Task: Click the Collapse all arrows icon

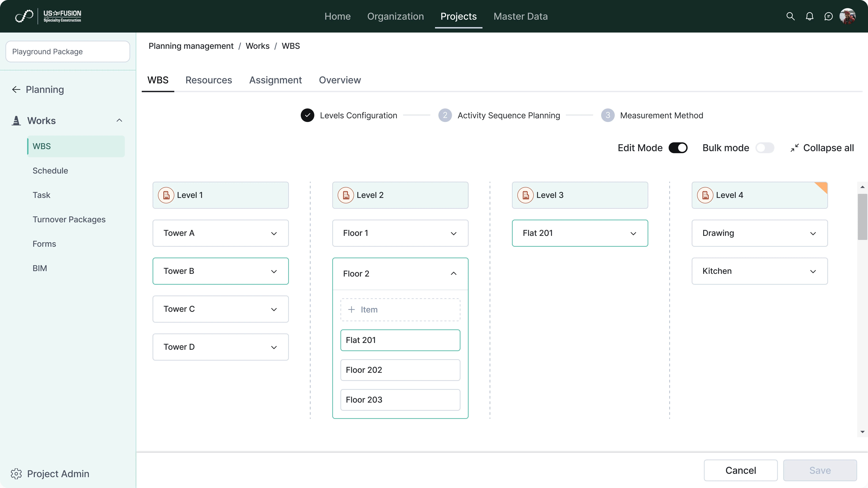Action: [795, 148]
